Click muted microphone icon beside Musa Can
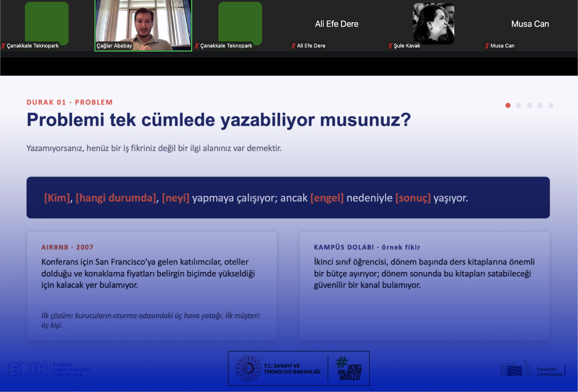 [487, 46]
